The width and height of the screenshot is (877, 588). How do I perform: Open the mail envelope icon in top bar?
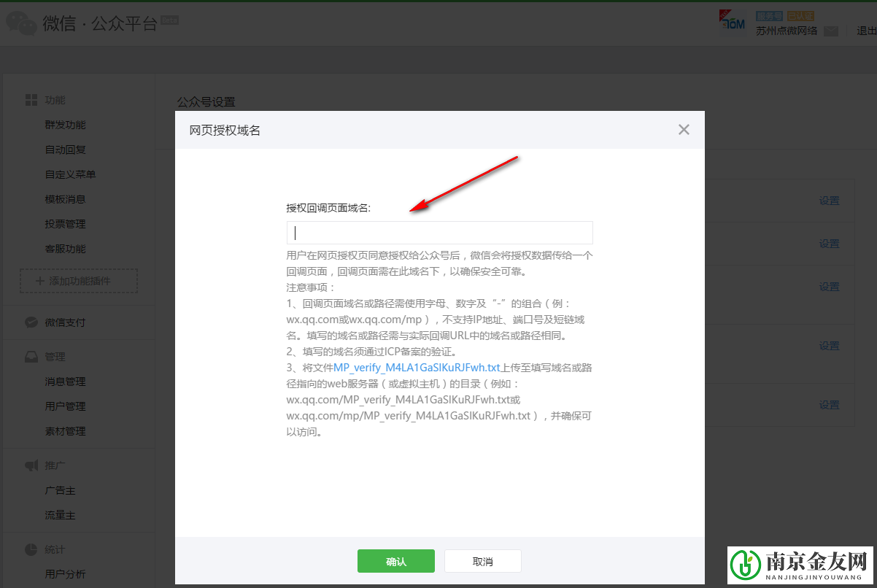832,31
